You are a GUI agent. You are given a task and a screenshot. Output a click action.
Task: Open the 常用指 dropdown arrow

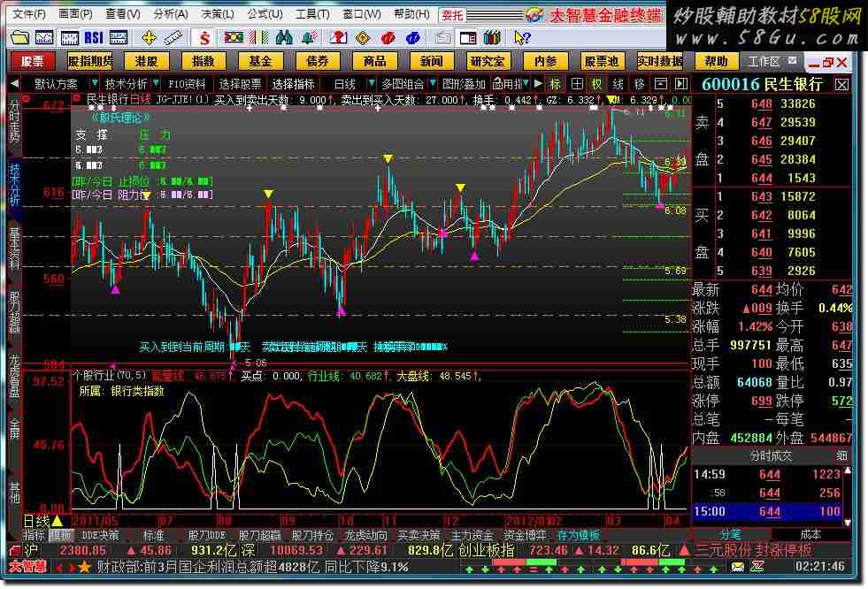click(527, 83)
